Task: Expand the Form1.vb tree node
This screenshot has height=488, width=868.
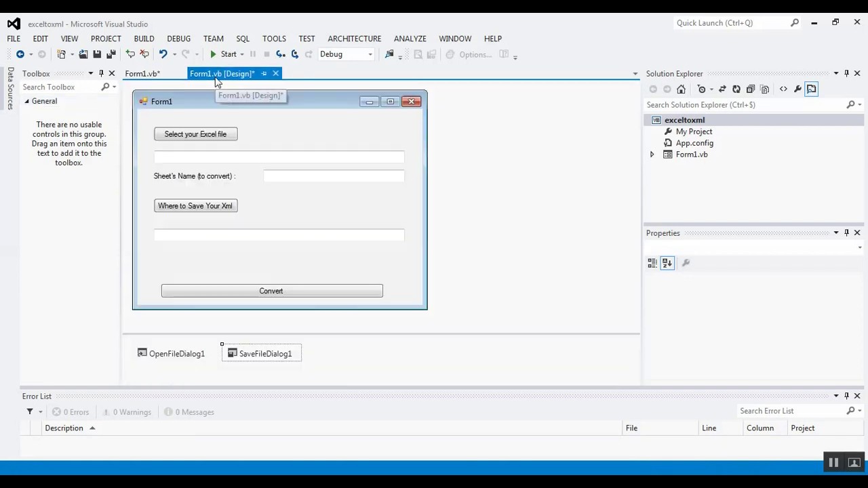Action: 652,155
